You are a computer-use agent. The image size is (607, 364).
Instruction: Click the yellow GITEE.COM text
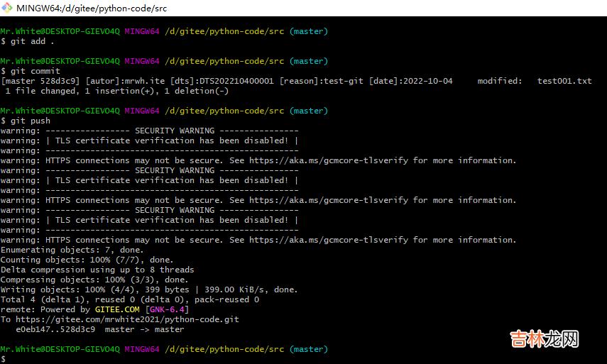coord(117,309)
